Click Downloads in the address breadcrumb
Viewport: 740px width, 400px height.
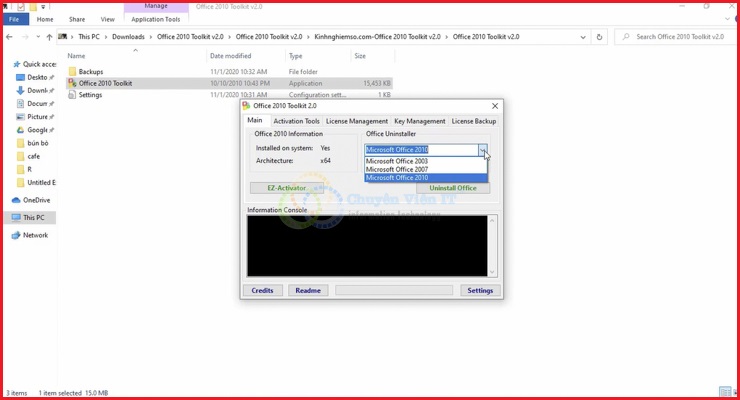pos(128,37)
